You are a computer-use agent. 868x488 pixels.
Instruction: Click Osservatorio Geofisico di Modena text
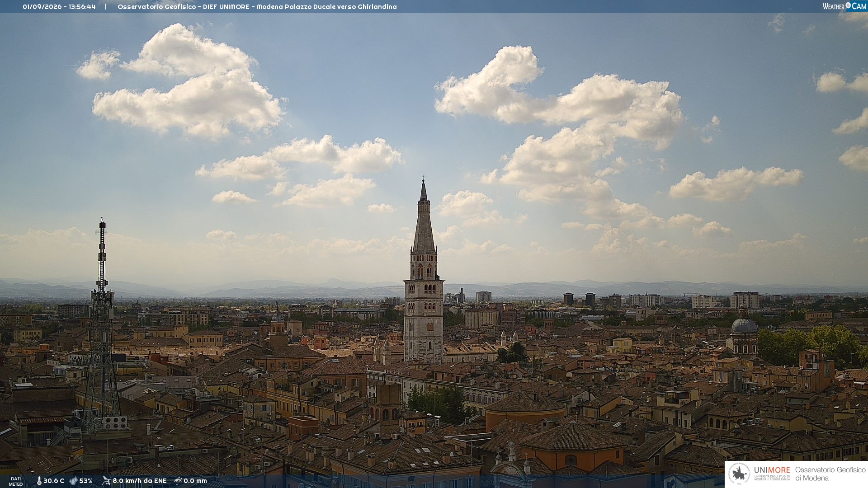(x=830, y=474)
